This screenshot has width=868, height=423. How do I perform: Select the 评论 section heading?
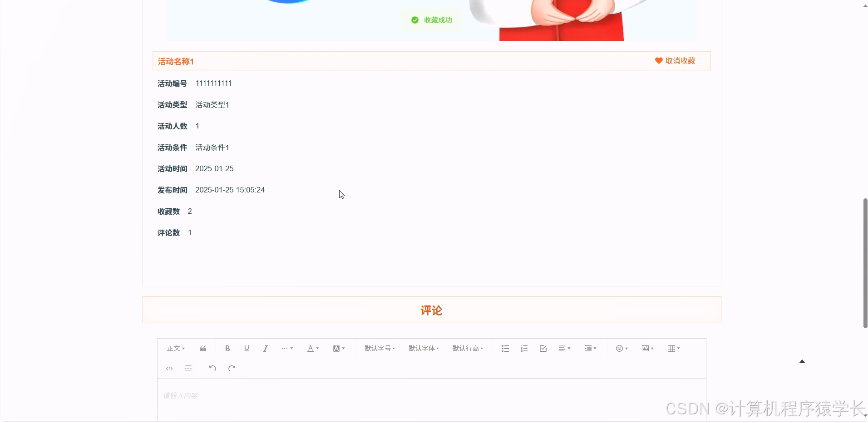[x=430, y=310]
